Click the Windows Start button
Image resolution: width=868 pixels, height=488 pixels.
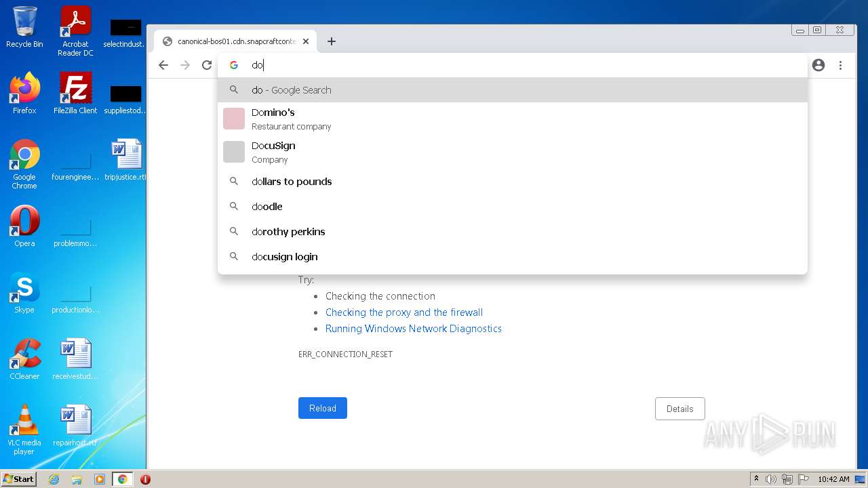point(19,479)
